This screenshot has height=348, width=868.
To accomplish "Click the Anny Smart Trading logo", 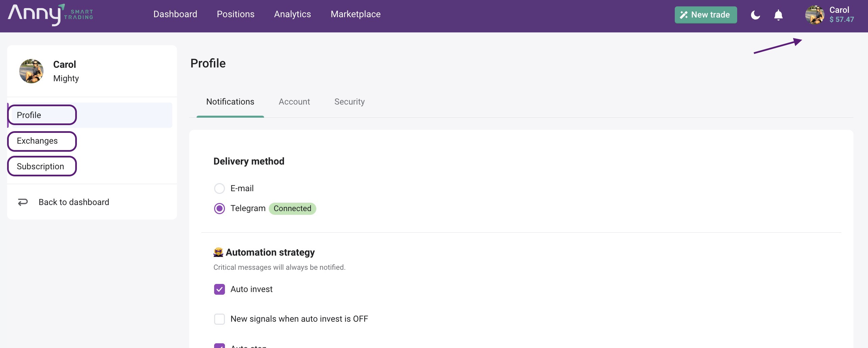I will pyautogui.click(x=51, y=14).
